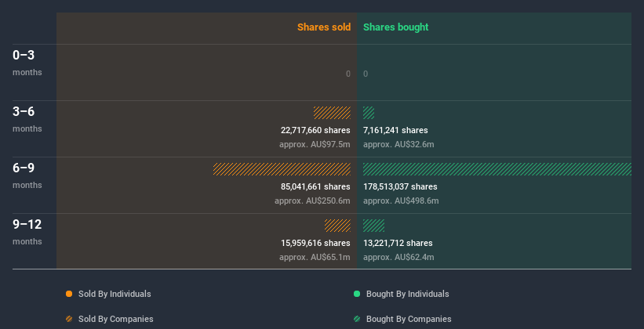
Task: Click the Shares sold column header
Action: click(324, 27)
